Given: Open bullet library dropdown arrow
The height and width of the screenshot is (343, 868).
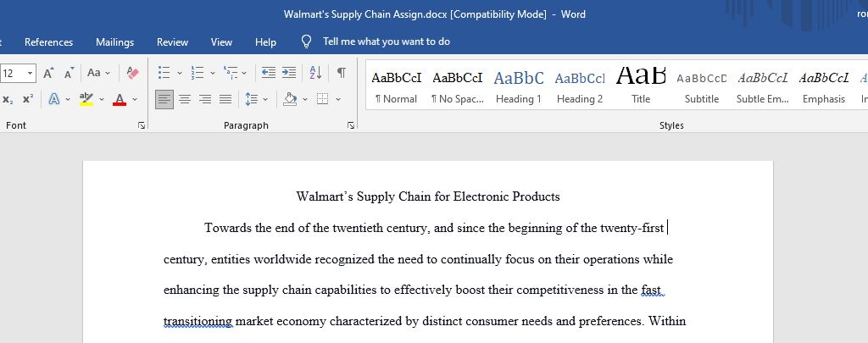Looking at the screenshot, I should [180, 73].
